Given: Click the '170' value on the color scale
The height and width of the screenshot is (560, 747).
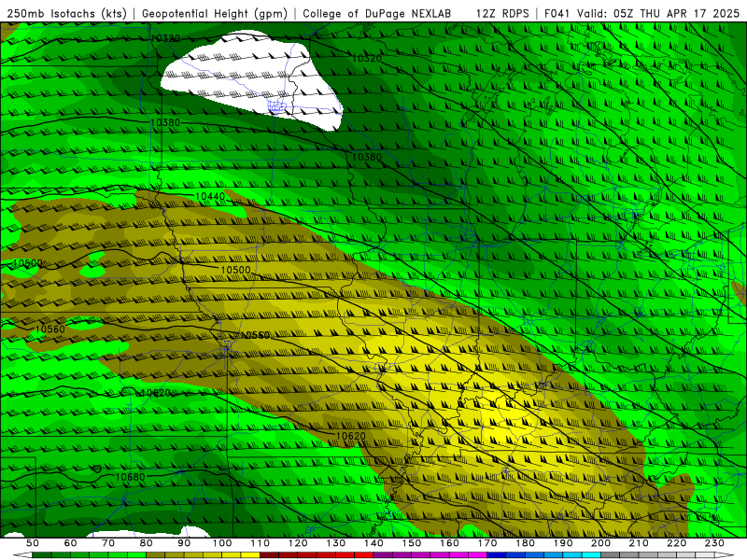Looking at the screenshot, I should [487, 543].
